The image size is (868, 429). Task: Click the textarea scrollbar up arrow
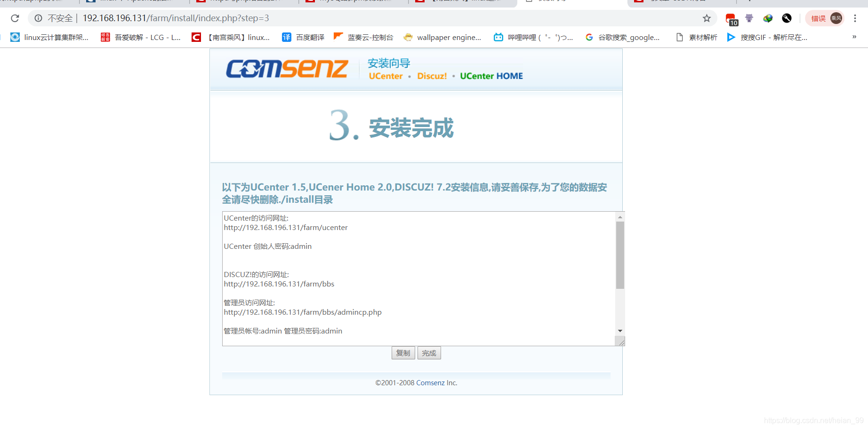620,217
